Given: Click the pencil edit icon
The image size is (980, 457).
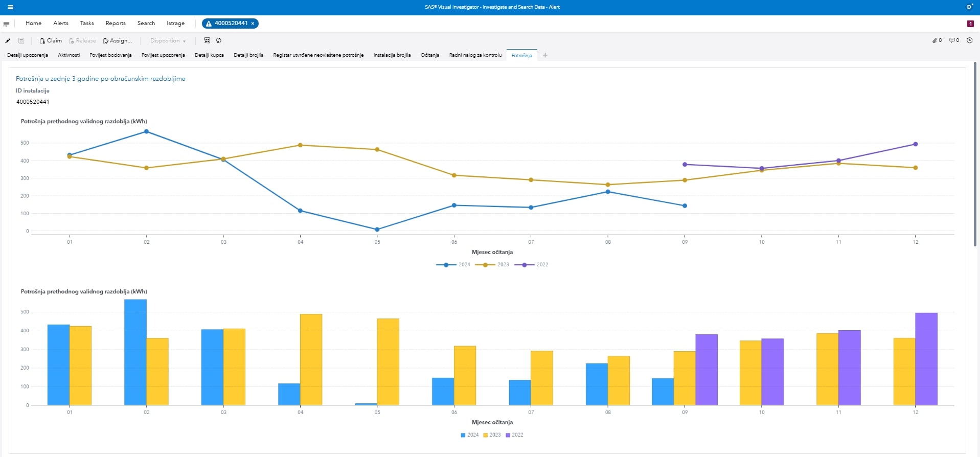Looking at the screenshot, I should [8, 41].
